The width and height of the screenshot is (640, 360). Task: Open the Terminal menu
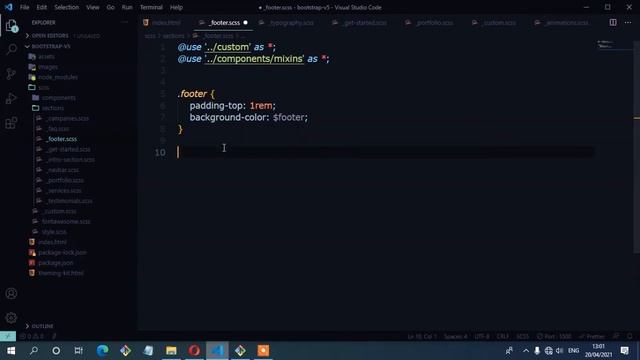point(151,7)
